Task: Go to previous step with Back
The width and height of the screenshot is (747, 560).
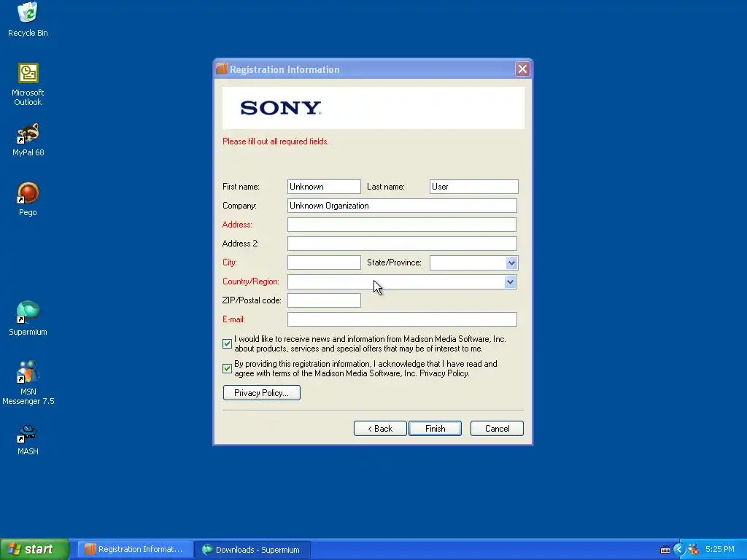Action: coord(380,429)
